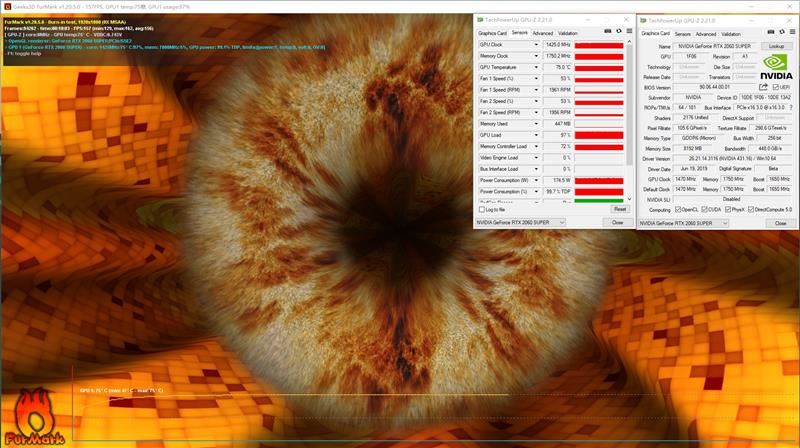Click the scroll down arrow of the Sensors list
Image resolution: width=800 pixels, height=448 pixels.
(x=629, y=199)
